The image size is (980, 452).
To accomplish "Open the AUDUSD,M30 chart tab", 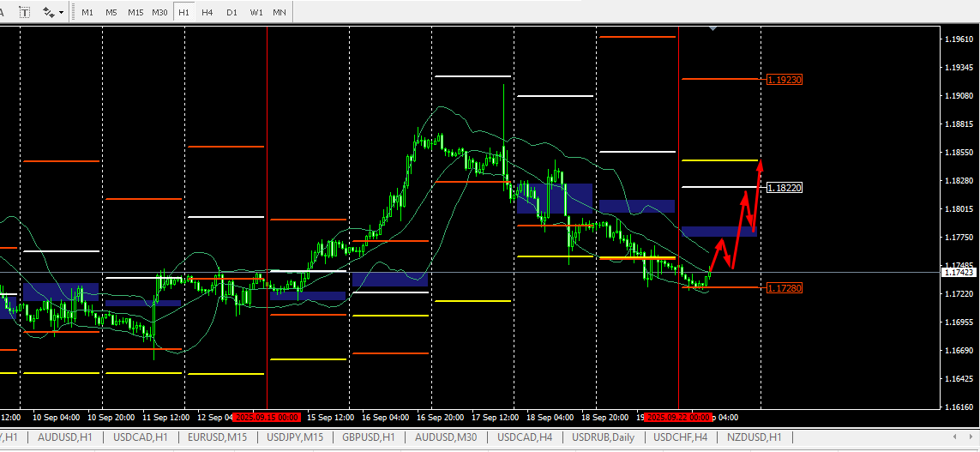I will 446,437.
